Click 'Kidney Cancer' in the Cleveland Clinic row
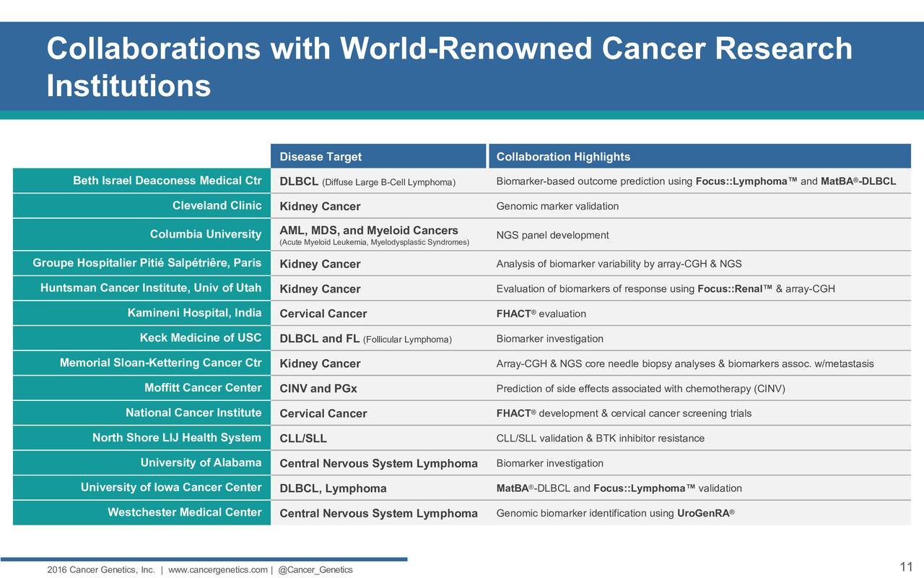Viewport: 924px width, 578px height. (x=320, y=207)
